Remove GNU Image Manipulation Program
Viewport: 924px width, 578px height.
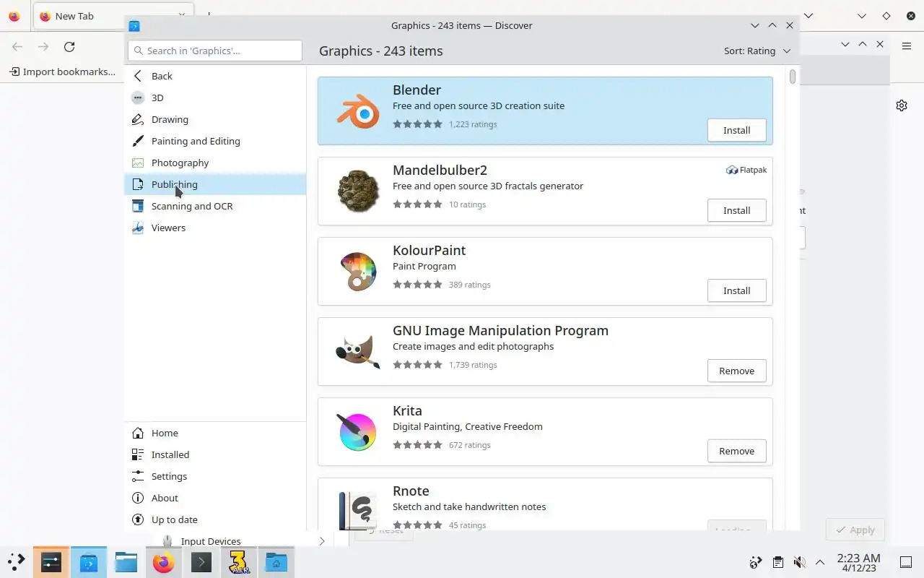pyautogui.click(x=736, y=371)
